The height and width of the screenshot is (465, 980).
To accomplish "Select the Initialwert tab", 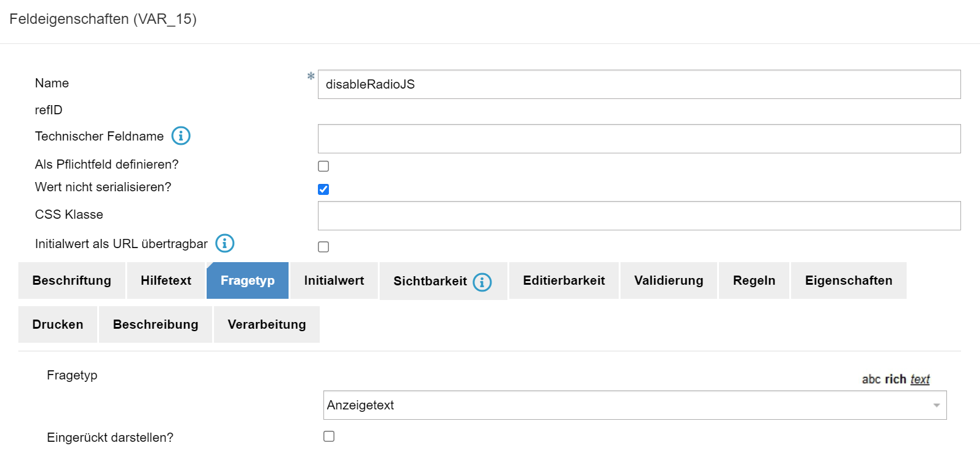I will pyautogui.click(x=334, y=280).
